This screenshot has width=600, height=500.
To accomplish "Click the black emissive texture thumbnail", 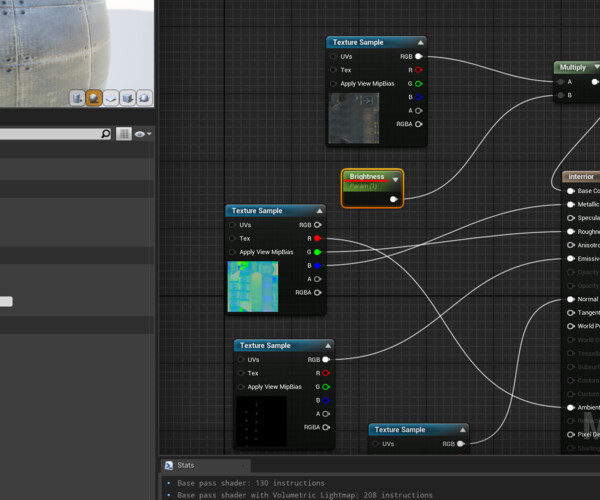I will point(261,422).
